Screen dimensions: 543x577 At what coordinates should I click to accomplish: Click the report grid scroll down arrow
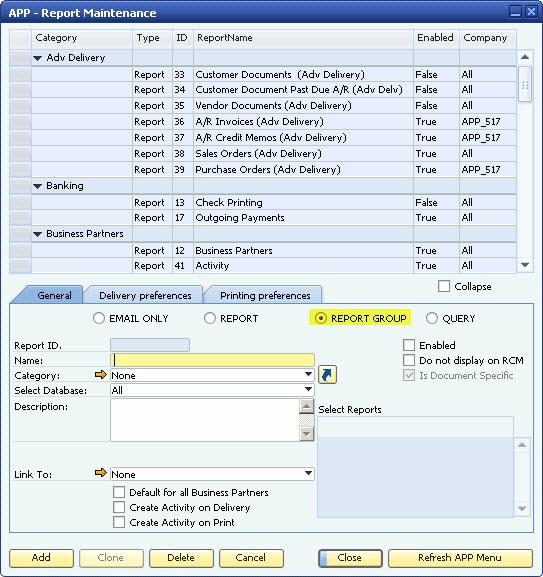coord(525,265)
